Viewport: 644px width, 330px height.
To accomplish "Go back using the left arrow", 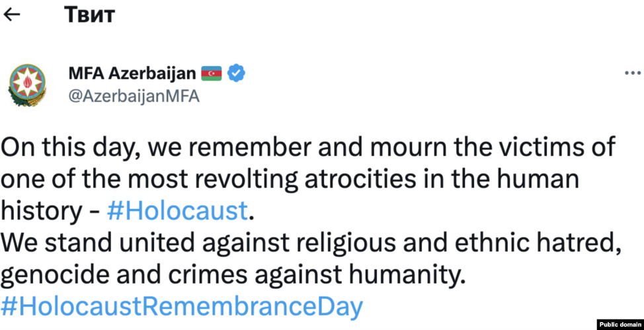I will [x=11, y=15].
